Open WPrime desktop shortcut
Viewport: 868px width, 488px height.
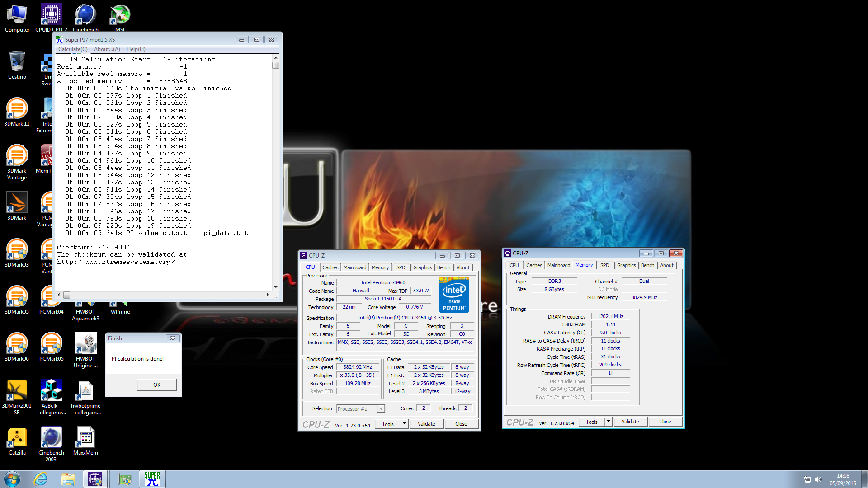pos(120,308)
